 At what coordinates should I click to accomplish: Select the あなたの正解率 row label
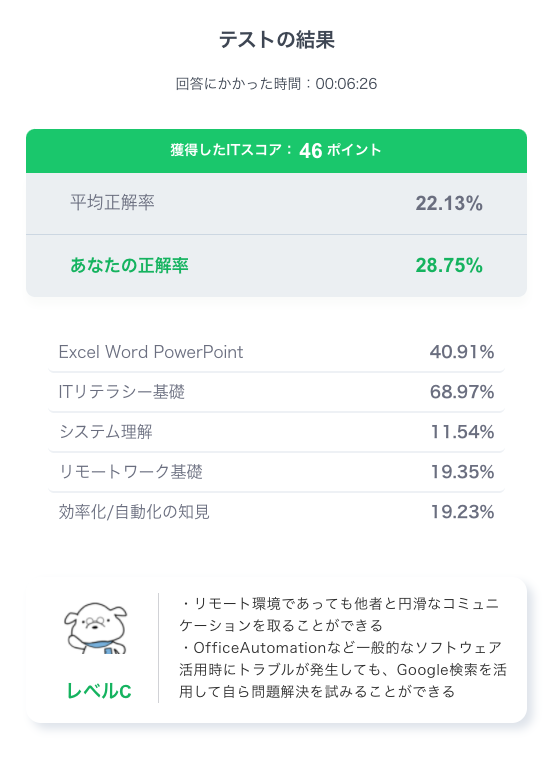129,265
